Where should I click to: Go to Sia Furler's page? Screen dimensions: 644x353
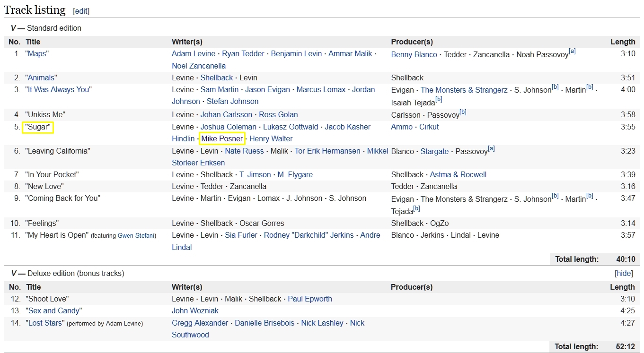click(x=241, y=235)
